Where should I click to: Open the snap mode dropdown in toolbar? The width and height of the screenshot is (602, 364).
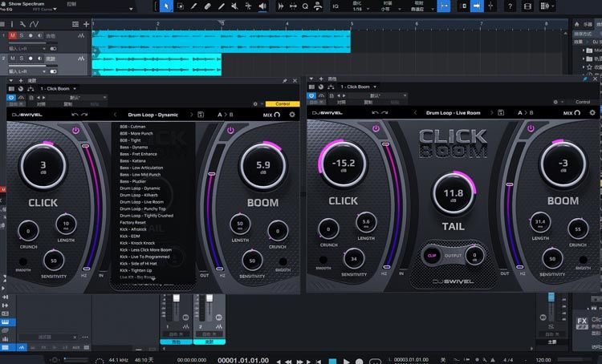tap(421, 9)
